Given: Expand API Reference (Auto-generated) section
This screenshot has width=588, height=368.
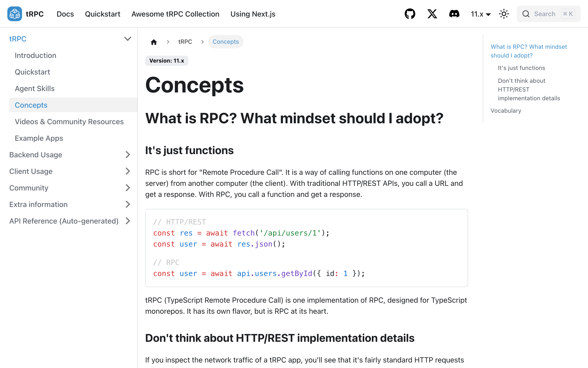Looking at the screenshot, I should tap(127, 221).
